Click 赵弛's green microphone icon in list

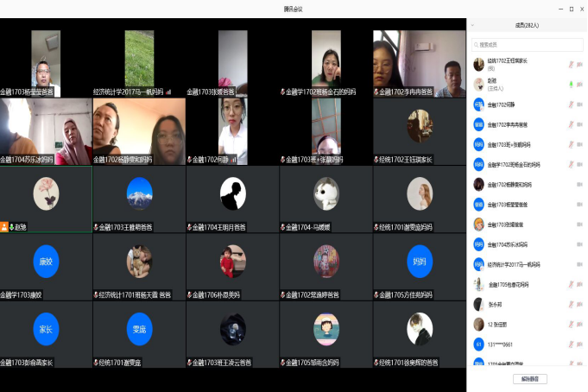coord(570,84)
